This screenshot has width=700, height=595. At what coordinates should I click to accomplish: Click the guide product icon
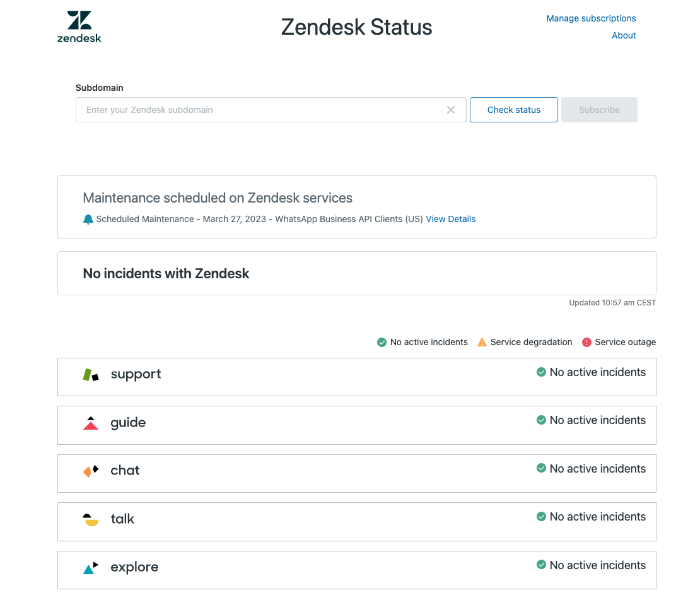tap(91, 423)
